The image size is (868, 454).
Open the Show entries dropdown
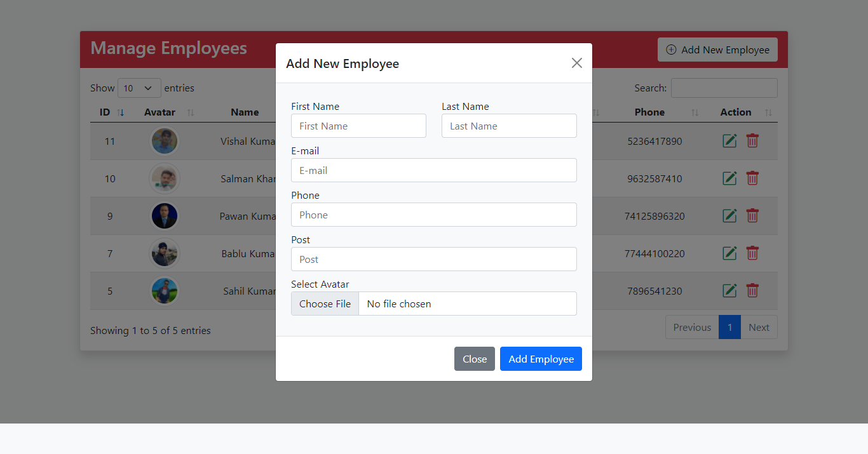pyautogui.click(x=139, y=88)
